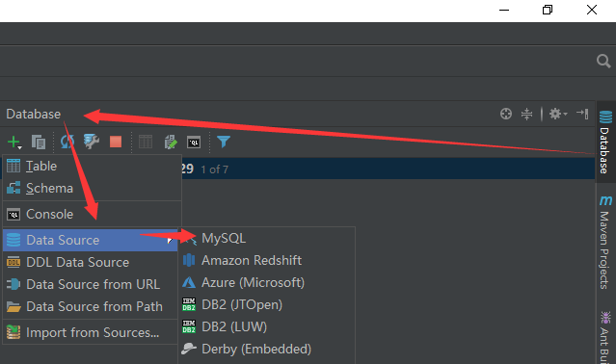
Task: Select DB2 (LUW) data source
Action: tap(267, 326)
